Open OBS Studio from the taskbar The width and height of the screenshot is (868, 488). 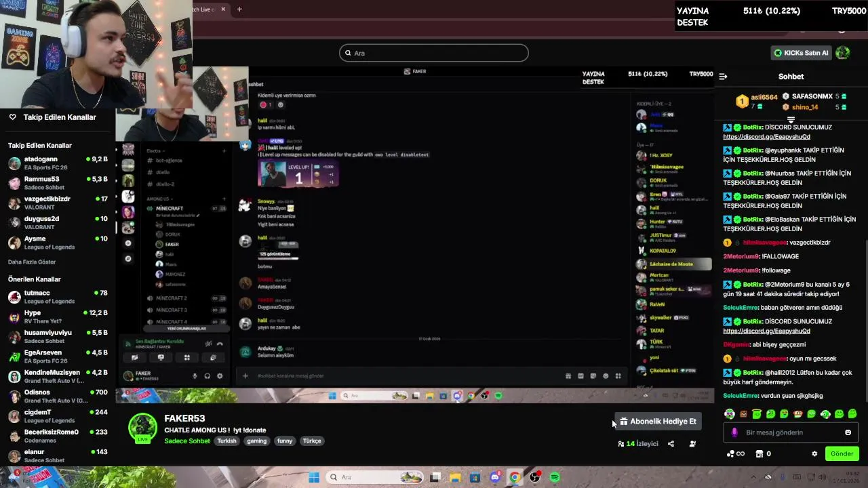pos(535,477)
